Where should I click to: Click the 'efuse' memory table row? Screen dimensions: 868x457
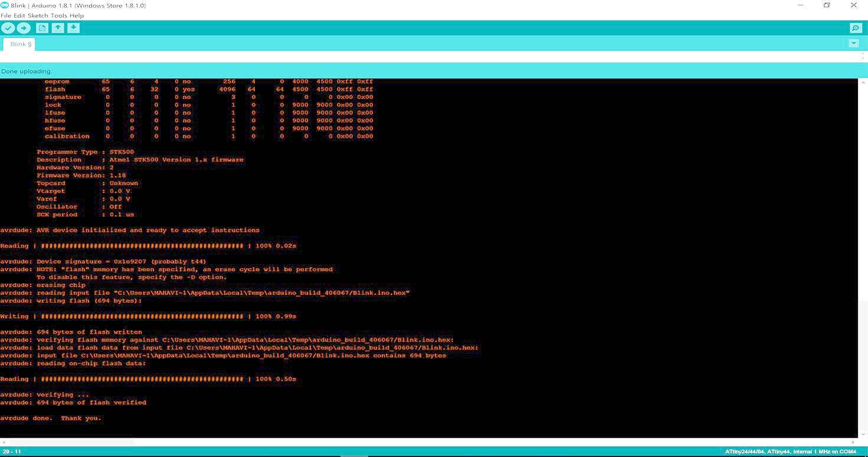[209, 128]
